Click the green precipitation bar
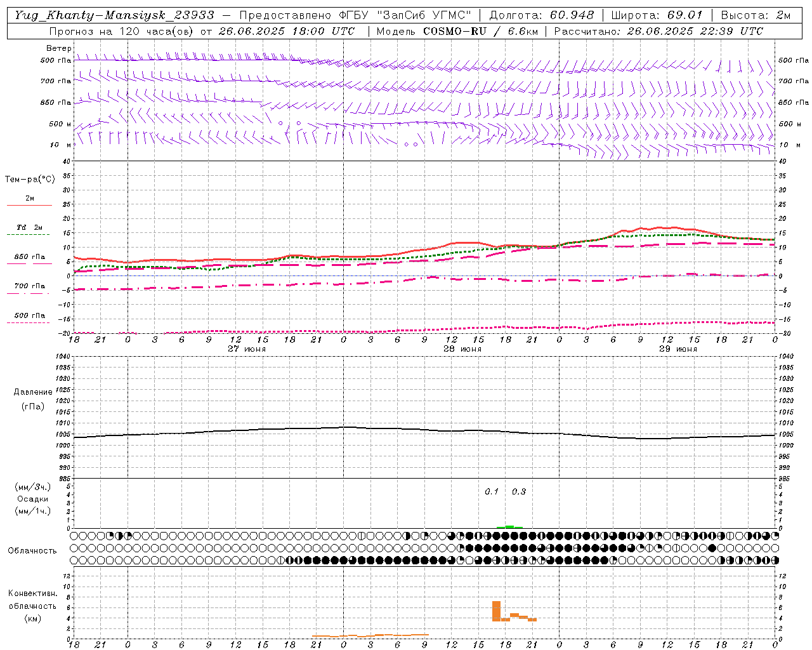Viewport: 812px width, 650px height. (510, 526)
